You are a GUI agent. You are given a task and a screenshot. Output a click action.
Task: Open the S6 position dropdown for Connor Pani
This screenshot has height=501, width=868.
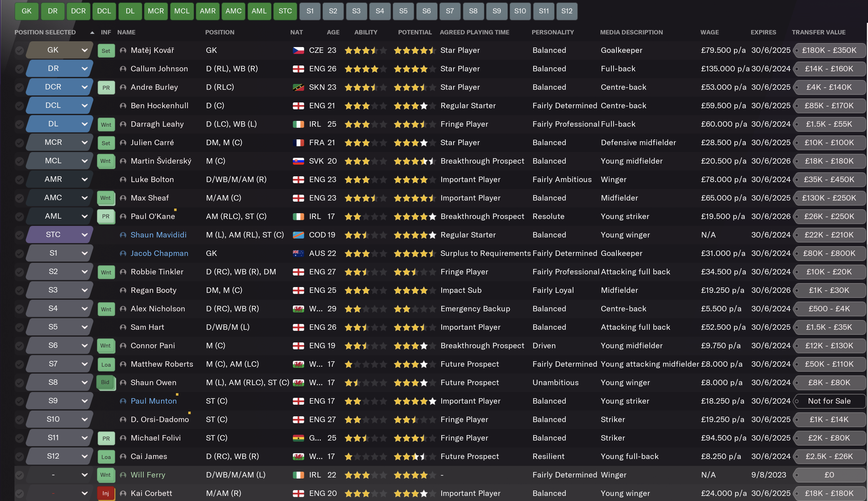[x=60, y=345]
